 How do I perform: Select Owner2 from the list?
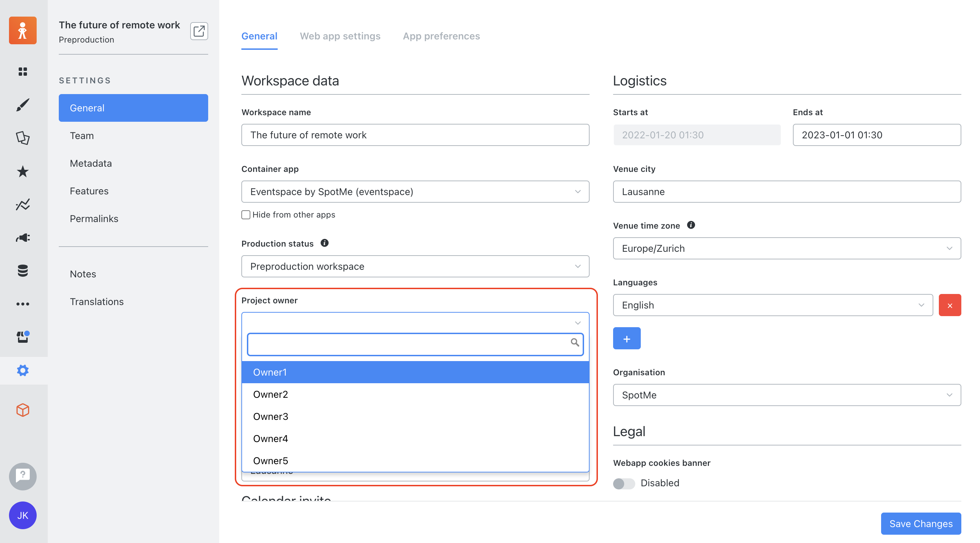pyautogui.click(x=415, y=395)
